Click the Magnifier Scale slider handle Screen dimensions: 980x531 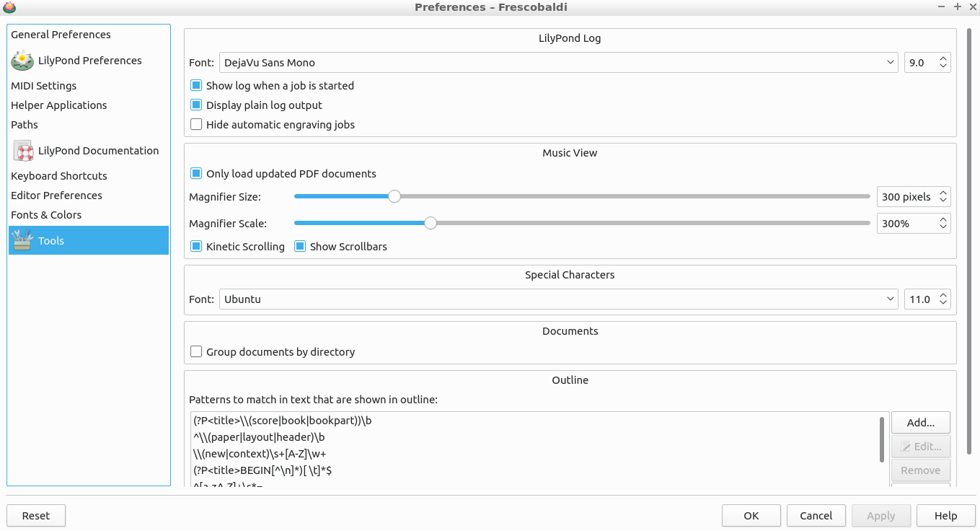431,223
